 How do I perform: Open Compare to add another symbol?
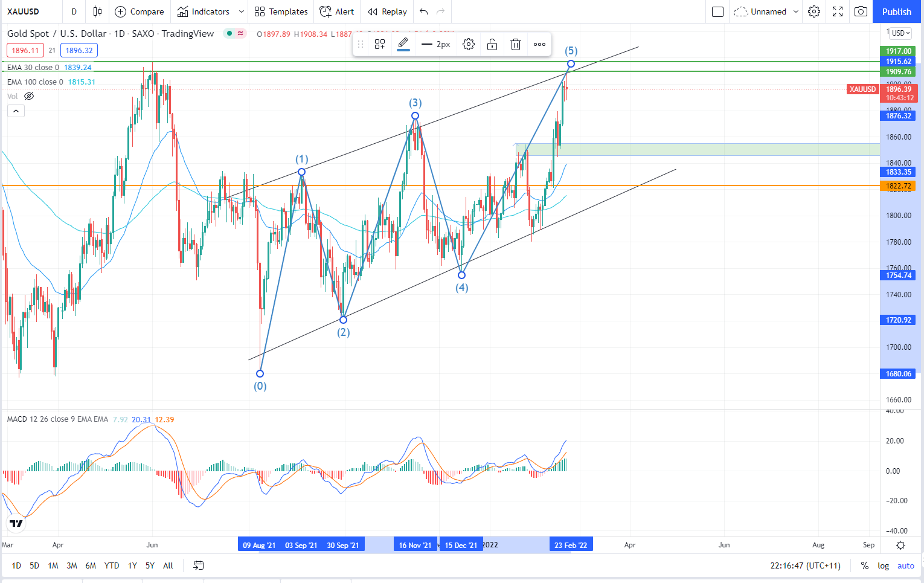140,11
